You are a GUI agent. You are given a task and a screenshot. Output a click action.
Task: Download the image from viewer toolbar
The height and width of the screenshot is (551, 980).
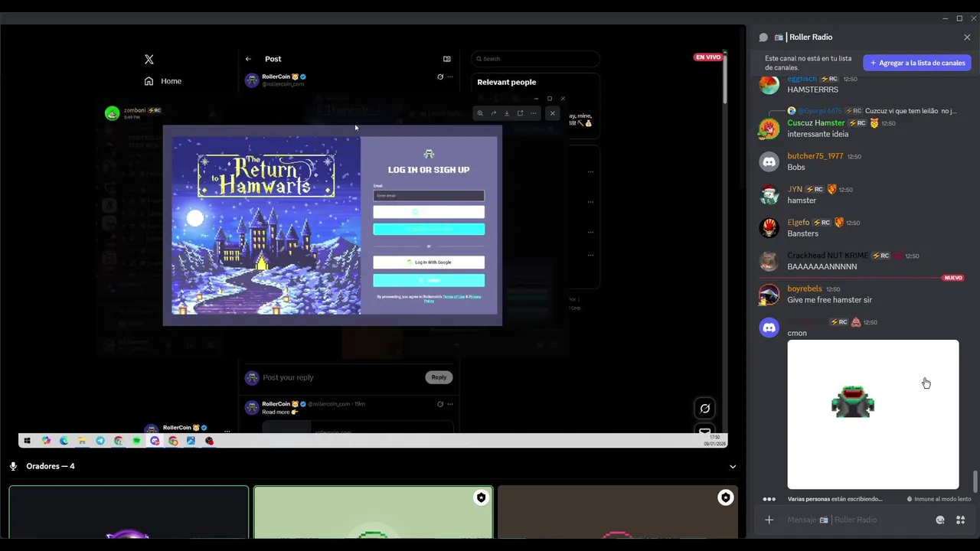[x=507, y=113]
